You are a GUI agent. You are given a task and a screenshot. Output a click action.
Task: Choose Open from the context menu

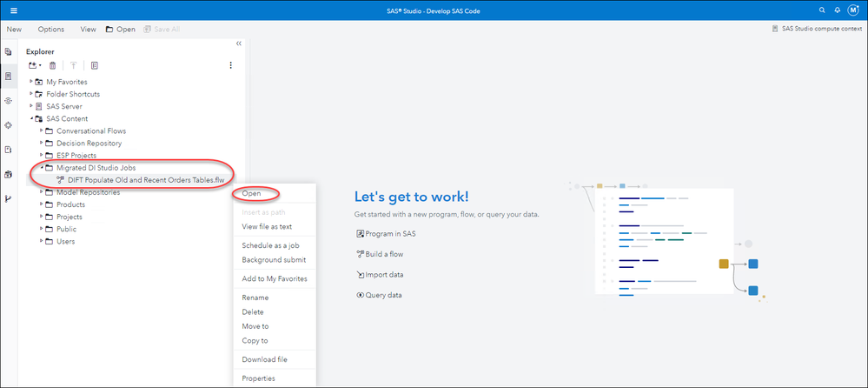(252, 193)
